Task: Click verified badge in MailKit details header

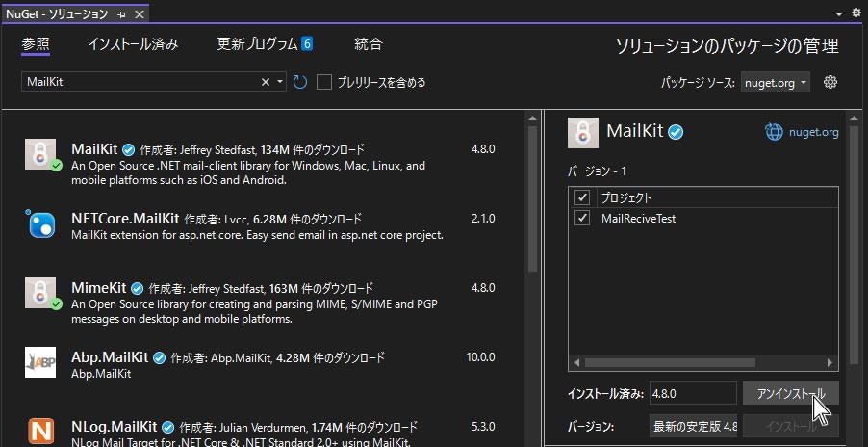Action: 676,132
